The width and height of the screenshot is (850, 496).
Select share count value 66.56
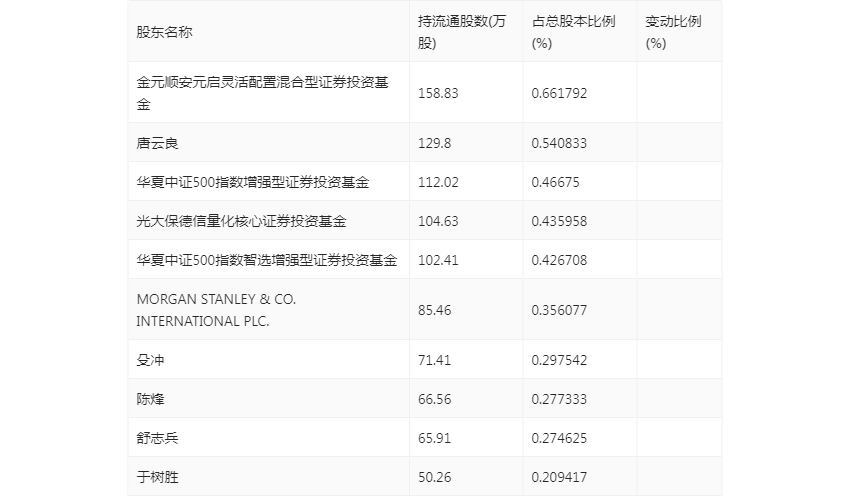(434, 399)
